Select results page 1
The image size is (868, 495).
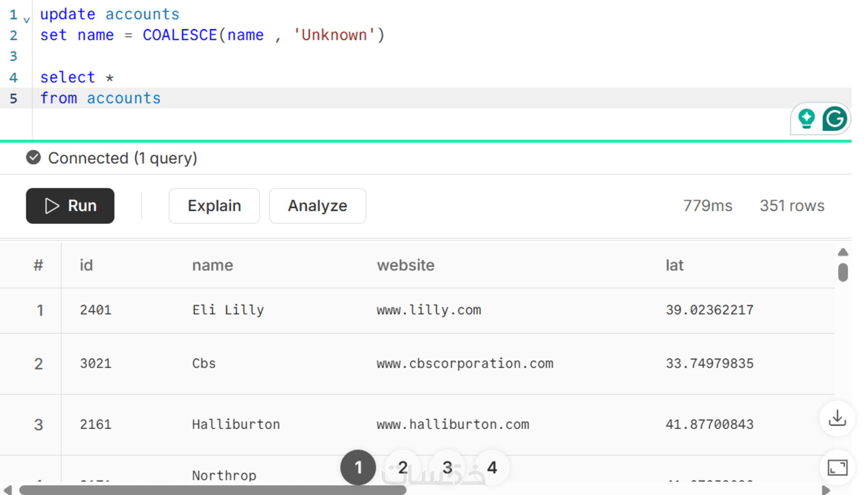pos(358,467)
